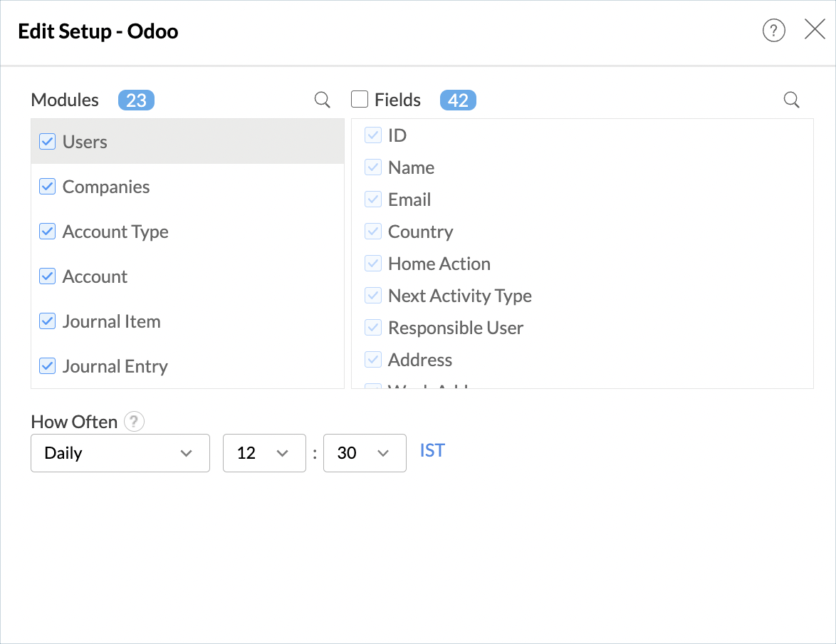Click the IST timezone link
Viewport: 836px width, 644px height.
coord(432,450)
